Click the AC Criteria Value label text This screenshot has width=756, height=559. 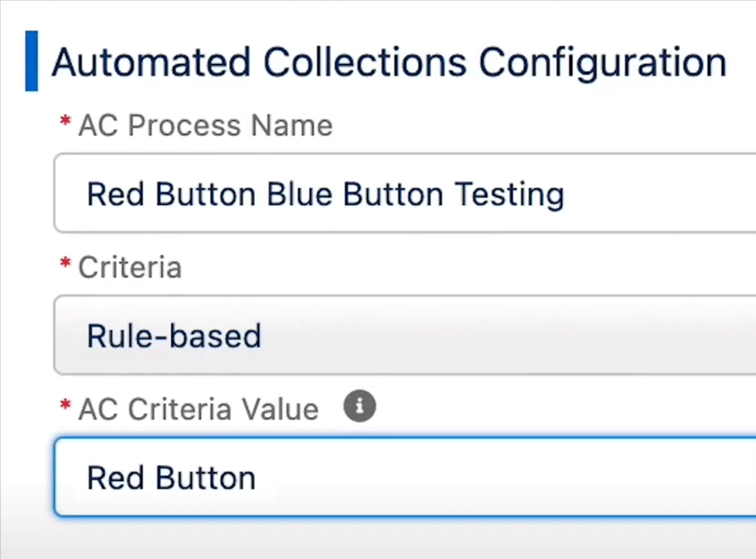[198, 410]
